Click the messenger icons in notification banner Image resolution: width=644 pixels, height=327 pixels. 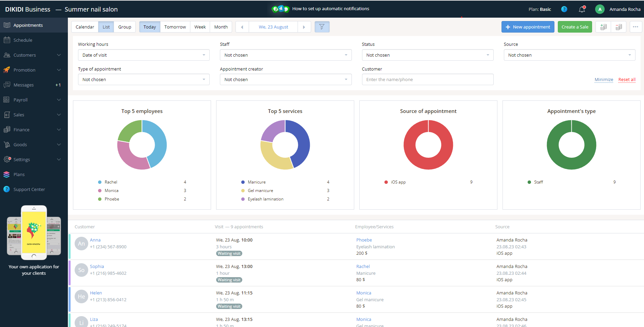pos(281,9)
